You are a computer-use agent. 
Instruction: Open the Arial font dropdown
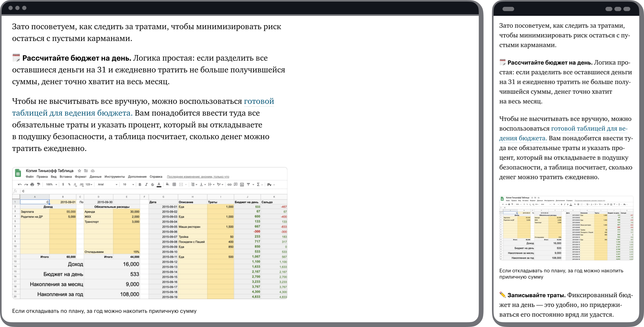[x=108, y=185]
